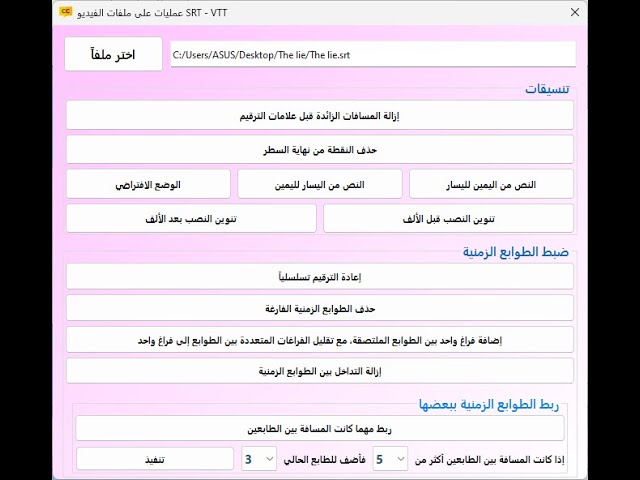640x480 pixels.
Task: Select النص من اليسار لليمين button
Action: tap(320, 184)
